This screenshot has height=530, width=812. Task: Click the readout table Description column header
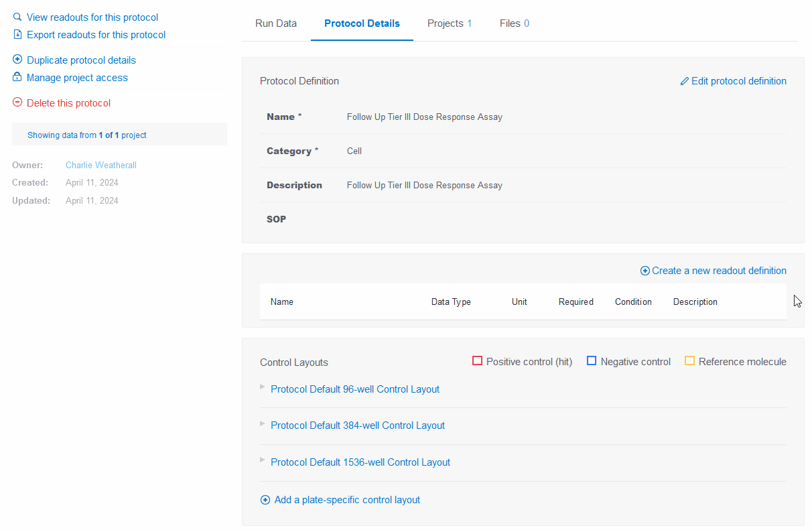695,302
